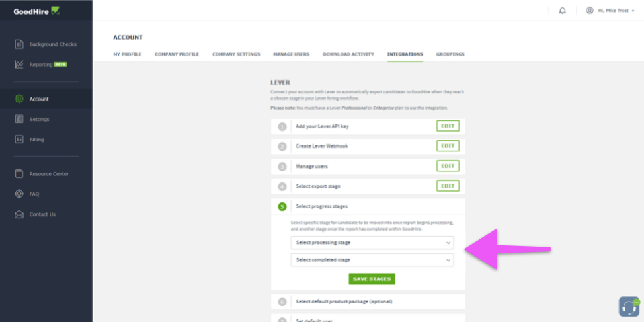Screen dimensions: 644x322
Task: Open the support chat headset widget
Action: coord(629,306)
